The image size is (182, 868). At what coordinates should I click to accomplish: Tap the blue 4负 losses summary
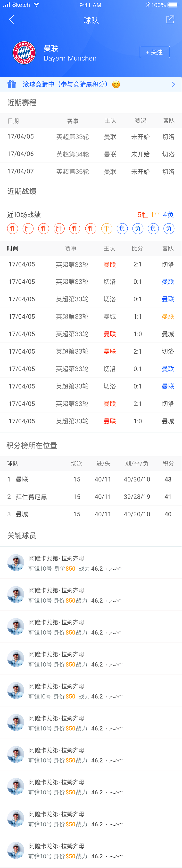point(168,215)
